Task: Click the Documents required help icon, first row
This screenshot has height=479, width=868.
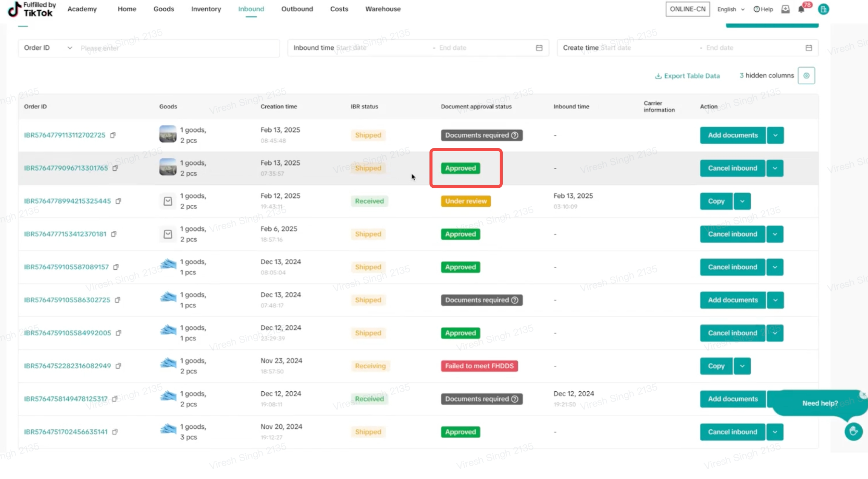Action: pyautogui.click(x=515, y=135)
